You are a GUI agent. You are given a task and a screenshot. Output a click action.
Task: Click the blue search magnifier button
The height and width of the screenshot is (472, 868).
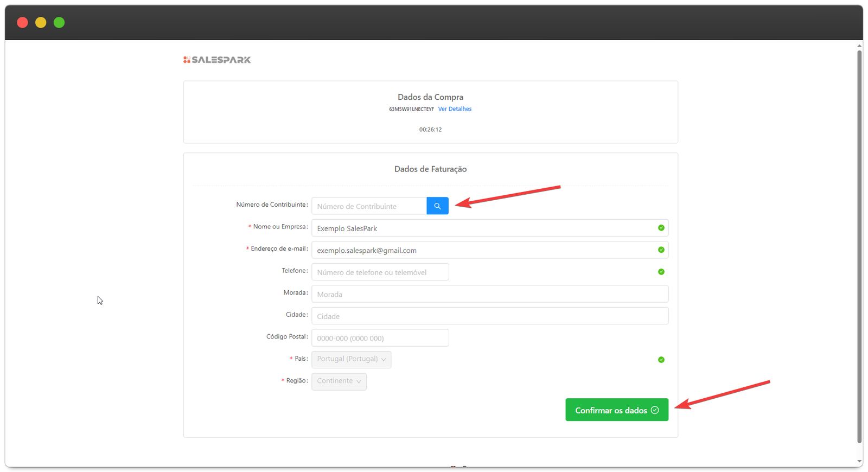[437, 206]
